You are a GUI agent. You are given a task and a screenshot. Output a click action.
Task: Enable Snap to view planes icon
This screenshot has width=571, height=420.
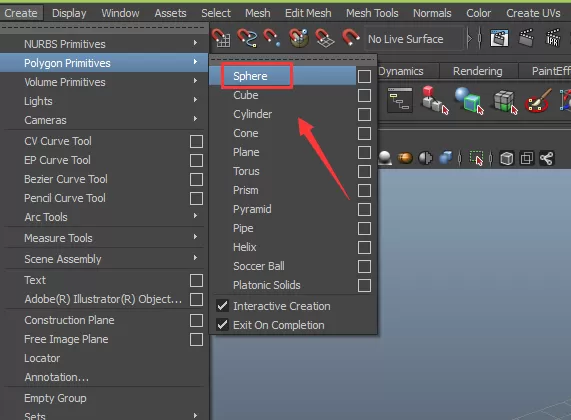324,38
